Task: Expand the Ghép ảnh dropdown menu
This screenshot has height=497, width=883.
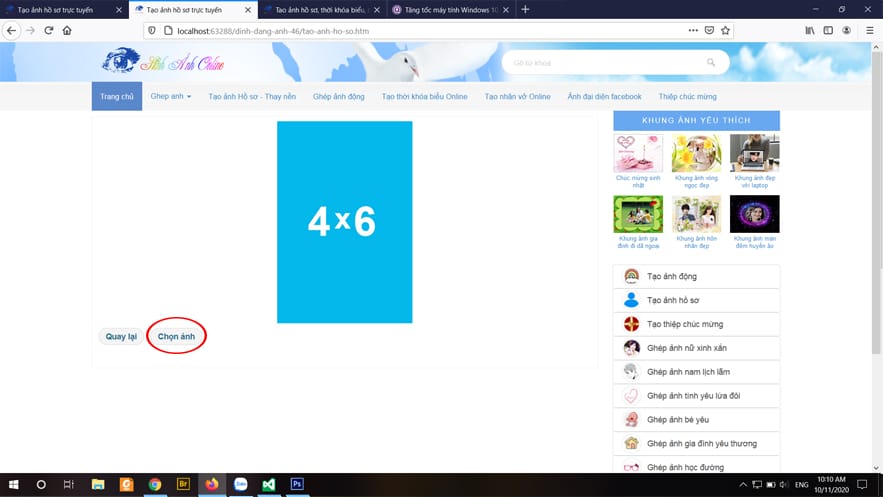Action: [170, 97]
